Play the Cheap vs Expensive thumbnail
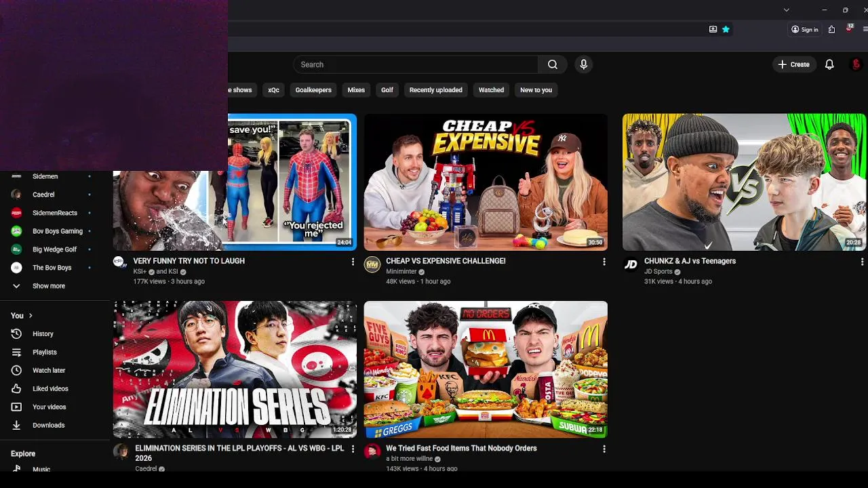The width and height of the screenshot is (868, 488). pyautogui.click(x=486, y=182)
